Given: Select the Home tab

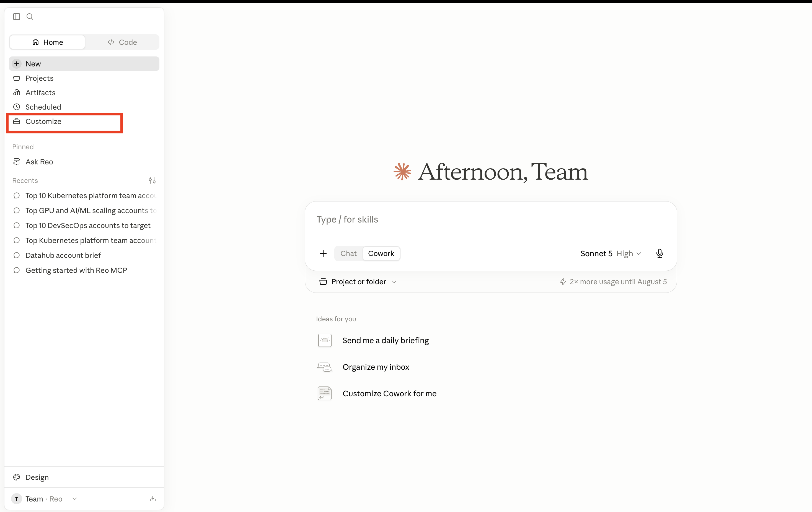Looking at the screenshot, I should click(x=48, y=42).
